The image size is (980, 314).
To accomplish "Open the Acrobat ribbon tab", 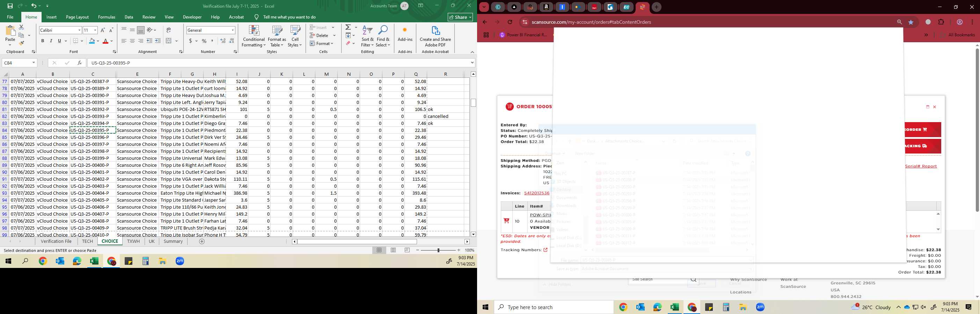I will [236, 17].
